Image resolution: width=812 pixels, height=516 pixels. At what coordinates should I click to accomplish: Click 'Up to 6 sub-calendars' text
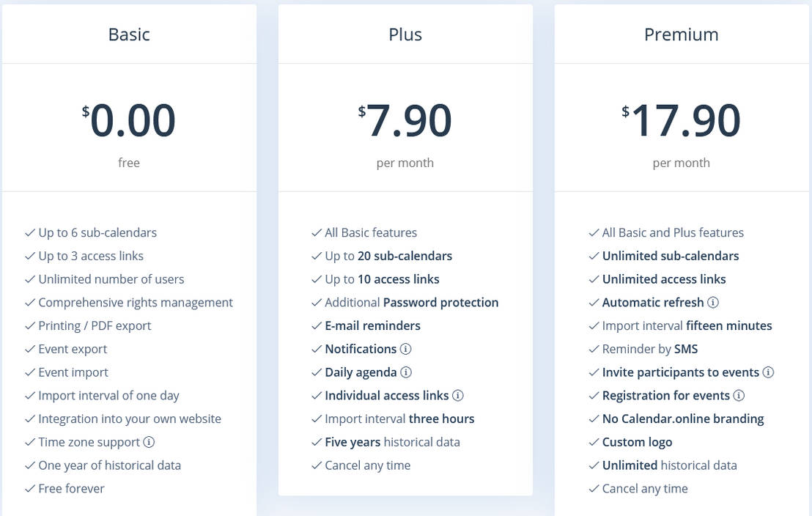pos(97,232)
